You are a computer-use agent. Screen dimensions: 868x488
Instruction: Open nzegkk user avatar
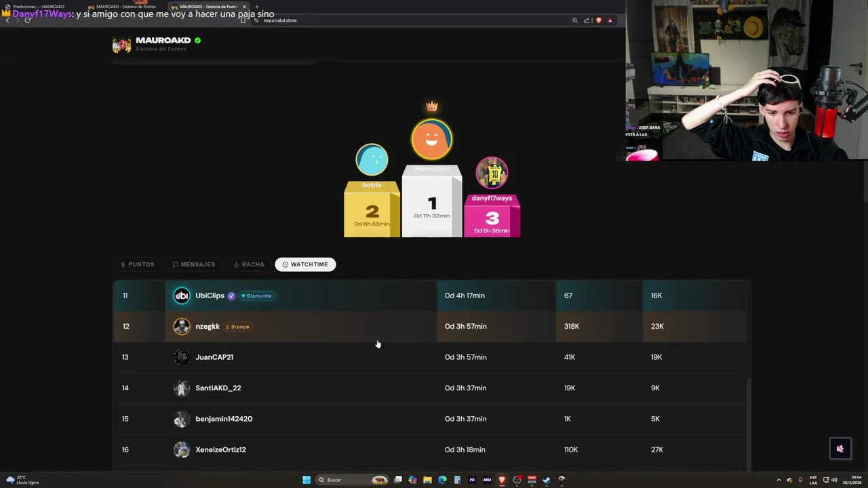[182, 327]
